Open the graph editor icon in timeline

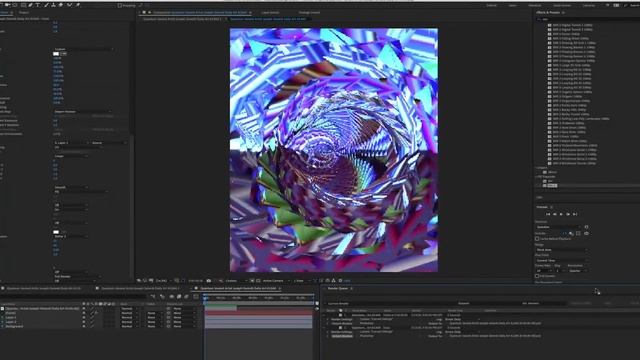click(x=196, y=296)
